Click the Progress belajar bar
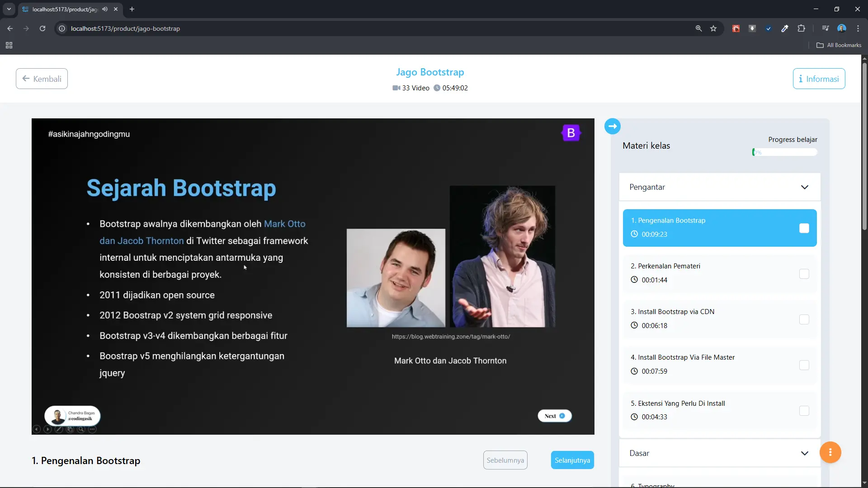868x488 pixels. pos(784,152)
